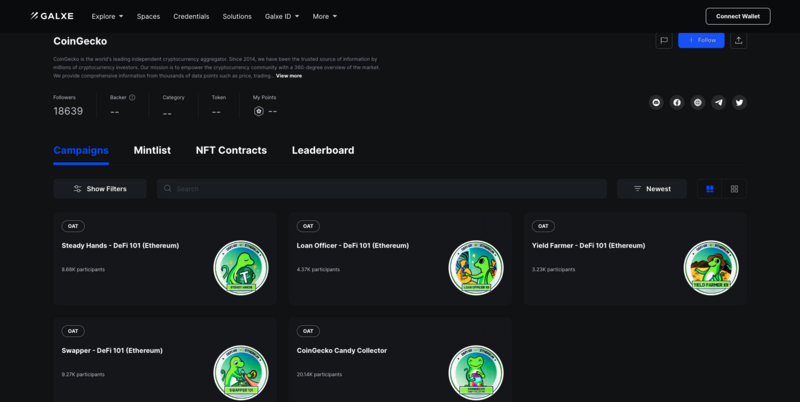
Task: Open the Loan Officer badge image
Action: click(476, 268)
